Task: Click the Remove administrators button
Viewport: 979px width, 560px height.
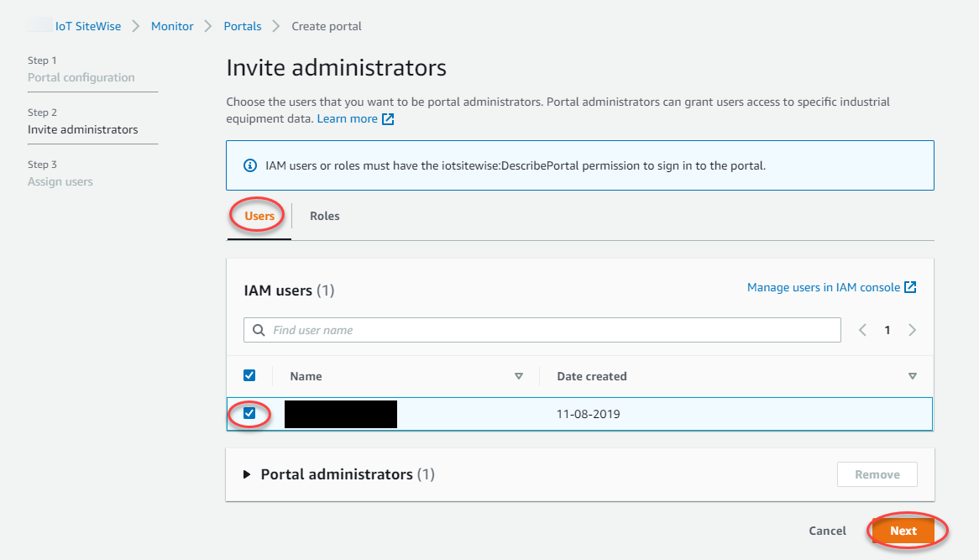Action: 877,474
